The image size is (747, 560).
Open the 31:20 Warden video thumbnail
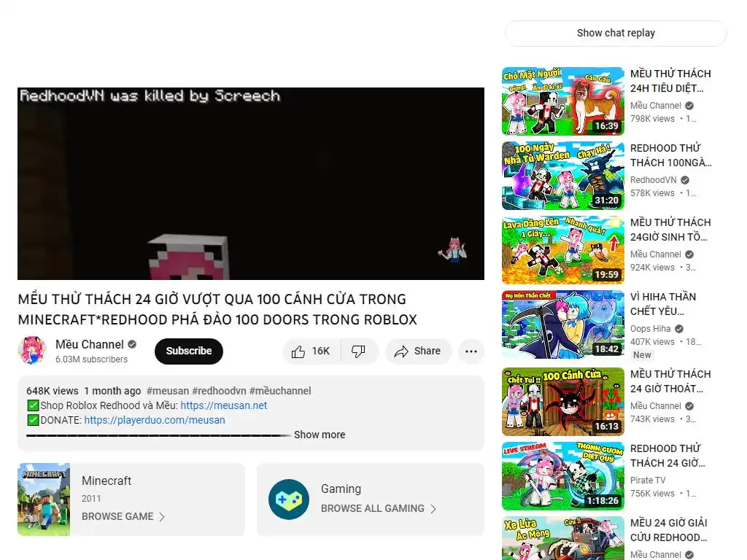(563, 176)
